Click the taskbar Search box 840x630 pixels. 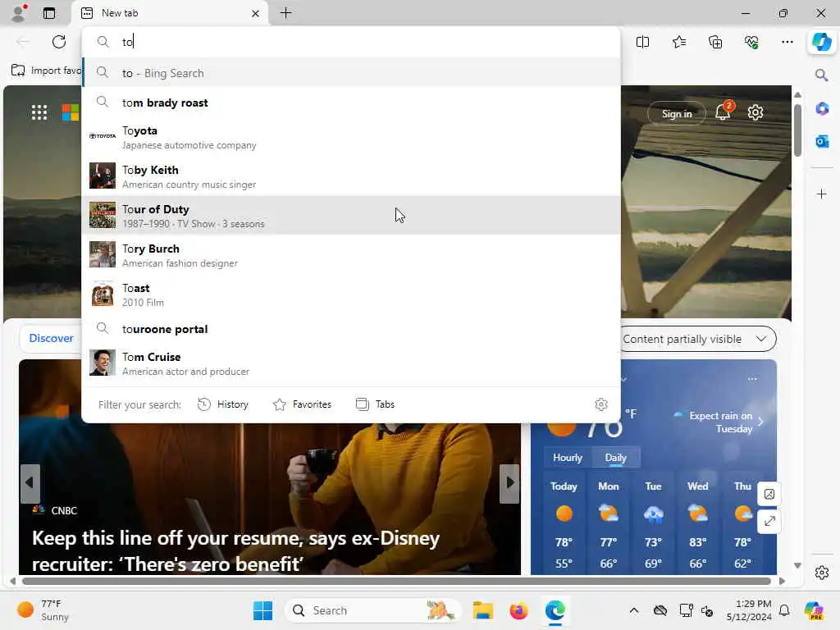(373, 610)
